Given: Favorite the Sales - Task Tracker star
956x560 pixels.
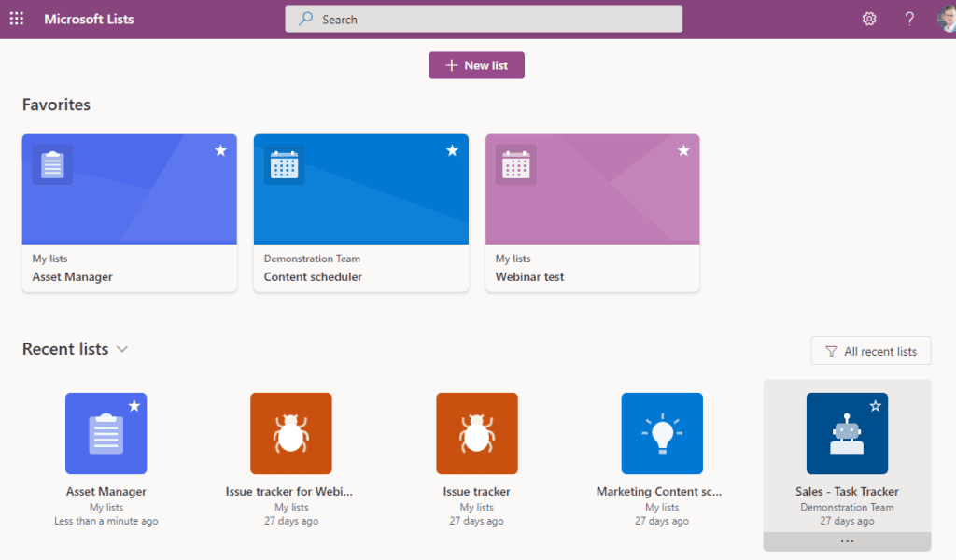Looking at the screenshot, I should (875, 406).
